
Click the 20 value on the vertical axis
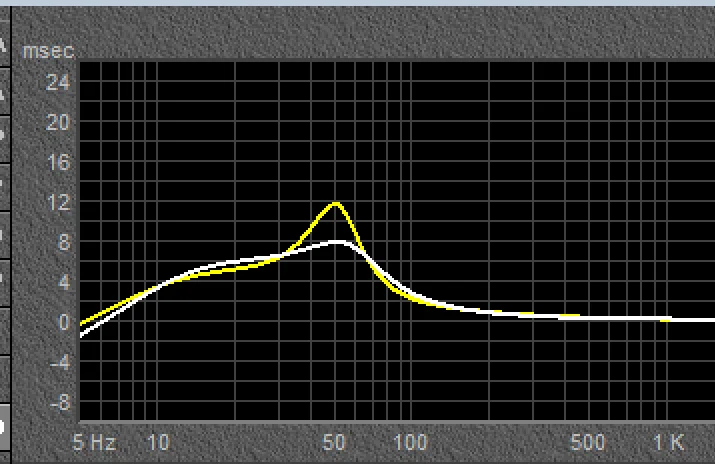click(58, 122)
